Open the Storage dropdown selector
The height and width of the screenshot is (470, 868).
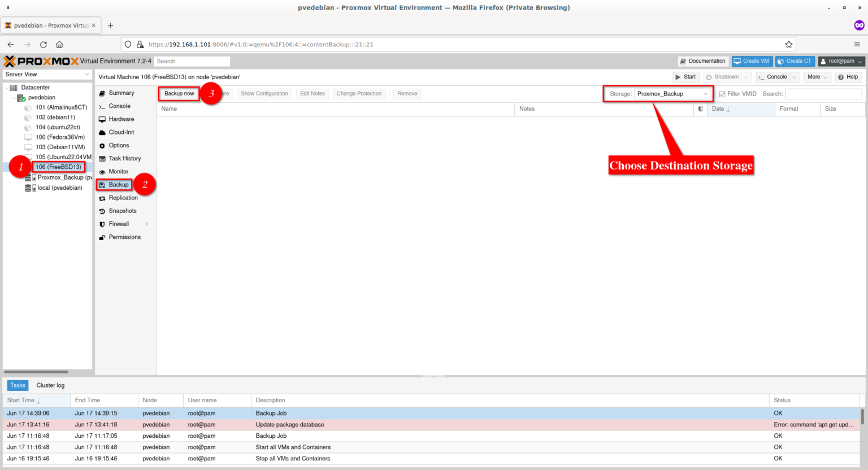672,94
